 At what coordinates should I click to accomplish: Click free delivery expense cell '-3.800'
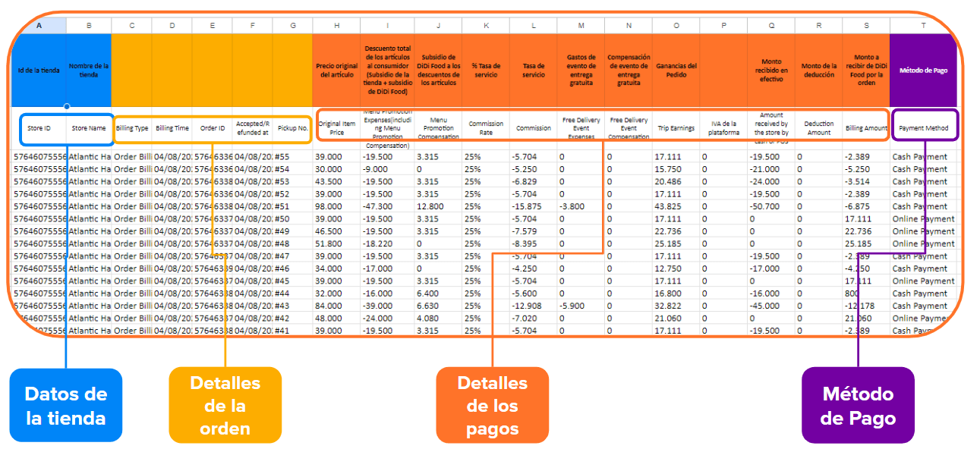pos(581,206)
